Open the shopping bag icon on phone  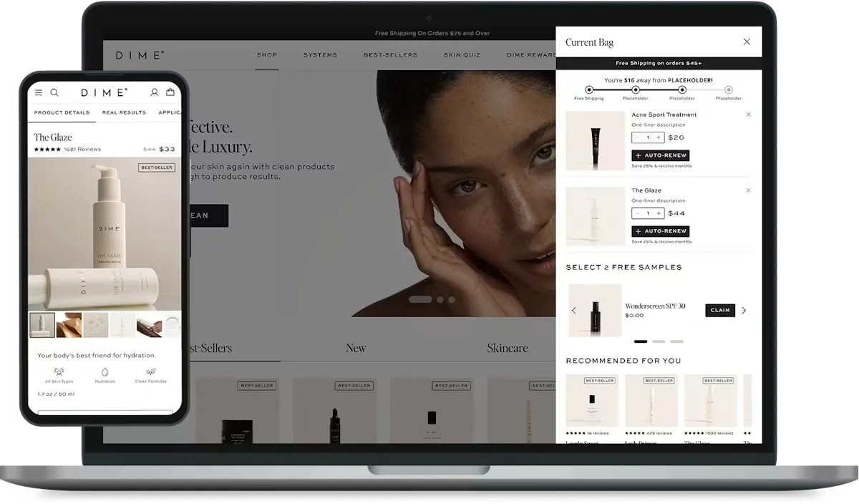coord(170,92)
